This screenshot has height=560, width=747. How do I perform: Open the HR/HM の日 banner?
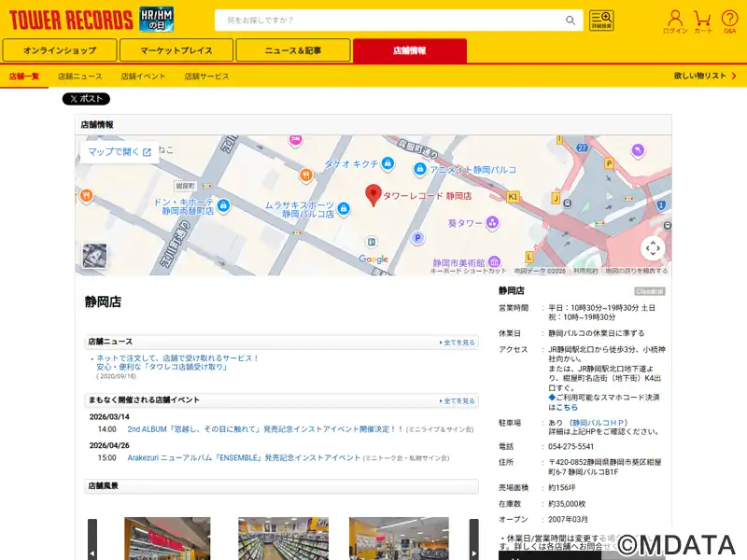tap(156, 20)
